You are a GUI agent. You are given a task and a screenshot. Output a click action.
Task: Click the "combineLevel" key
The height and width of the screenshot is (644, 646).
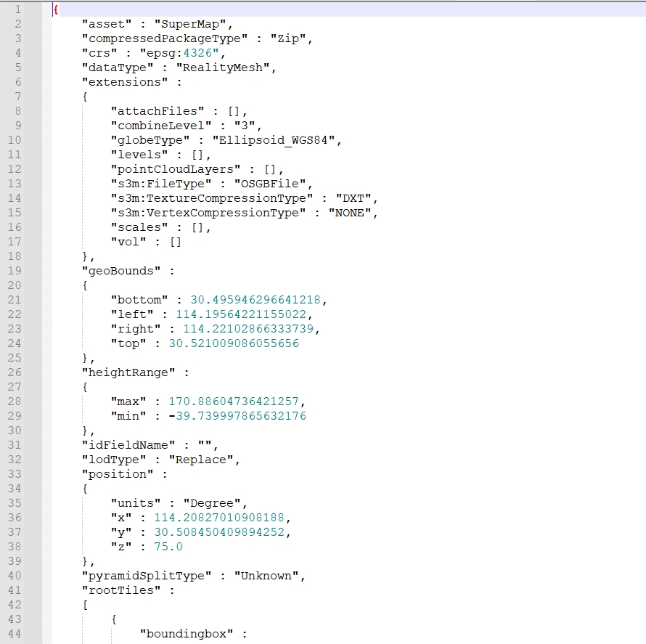coord(161,126)
